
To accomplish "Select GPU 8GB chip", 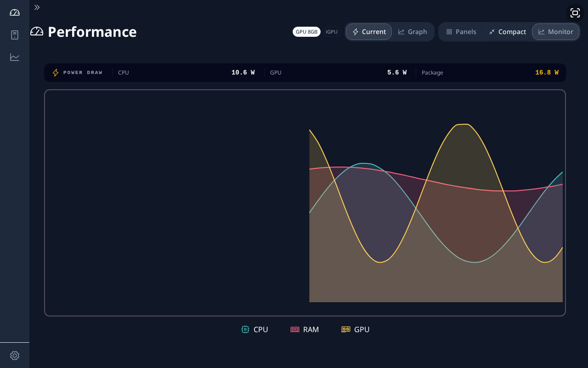I will click(306, 32).
